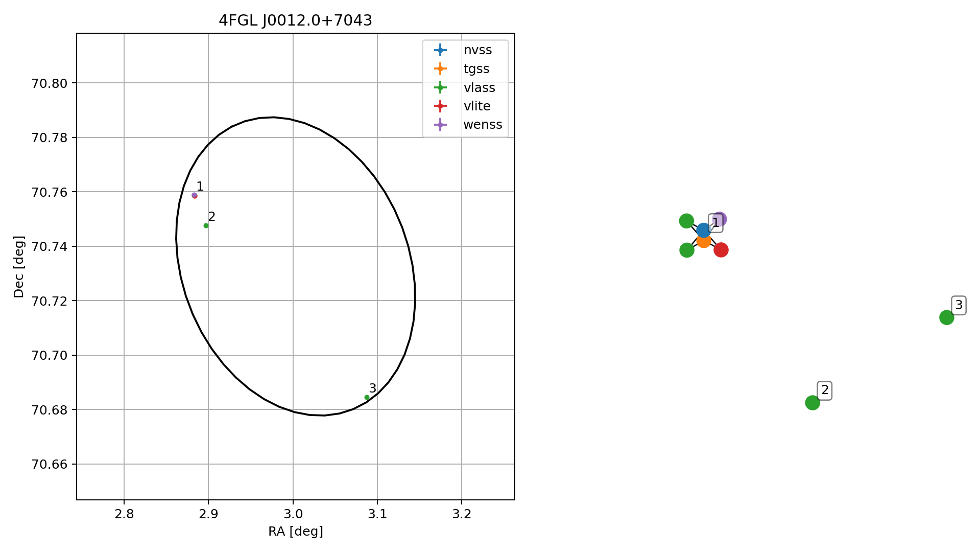Click the blue nvss legend marker

440,50
